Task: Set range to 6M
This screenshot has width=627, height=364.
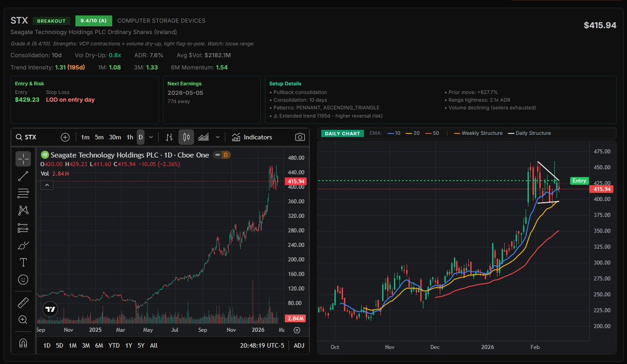Action: point(99,346)
